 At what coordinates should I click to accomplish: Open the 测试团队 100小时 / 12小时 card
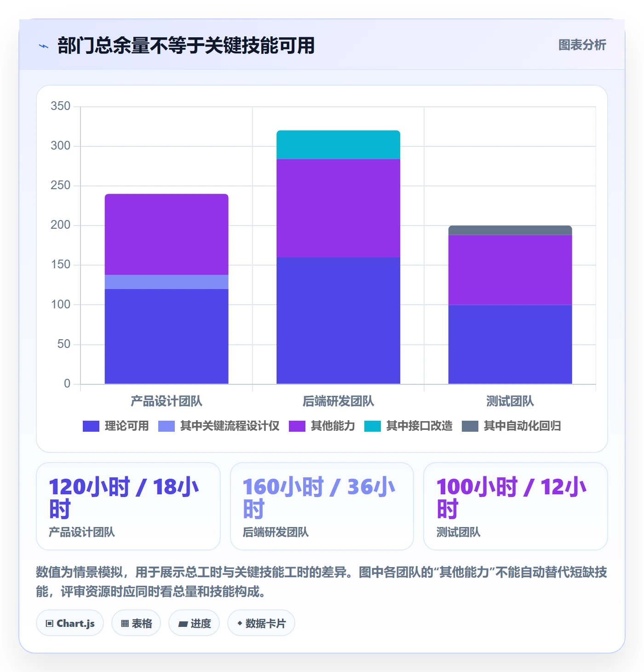tap(516, 506)
